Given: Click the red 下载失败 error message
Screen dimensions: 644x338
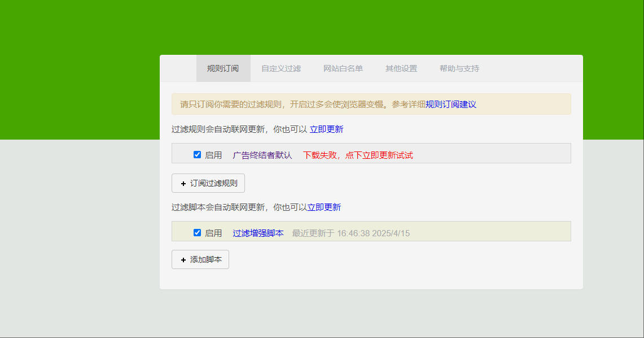Looking at the screenshot, I should point(358,155).
